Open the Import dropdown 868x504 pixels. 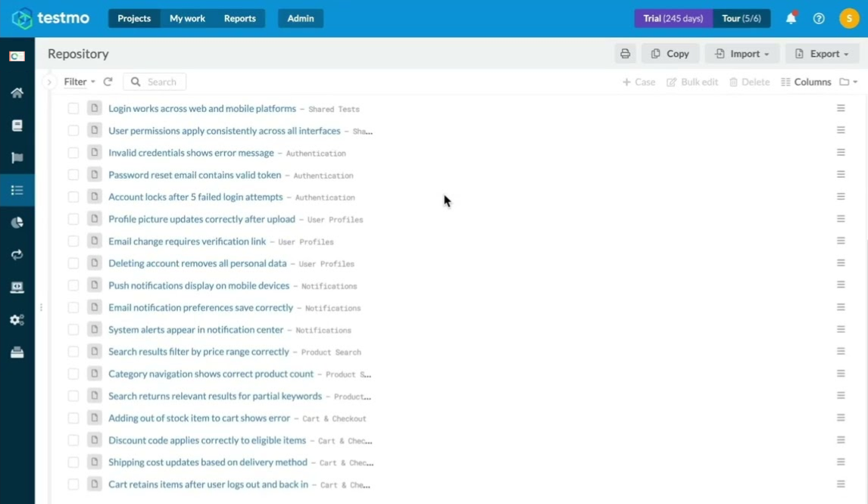(x=742, y=54)
